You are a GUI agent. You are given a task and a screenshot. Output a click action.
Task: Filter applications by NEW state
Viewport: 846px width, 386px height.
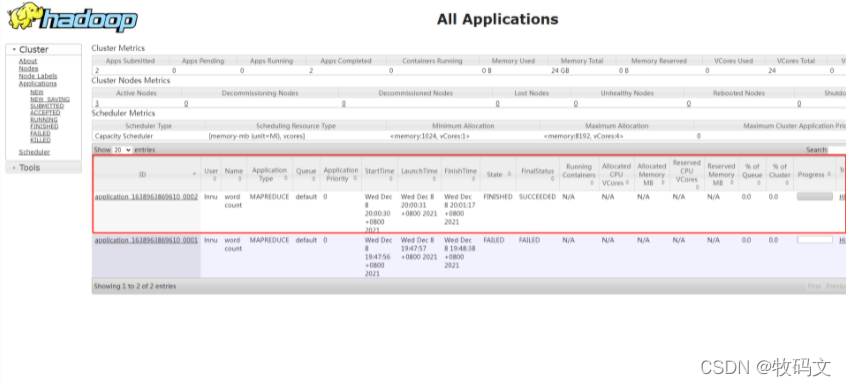[37, 92]
